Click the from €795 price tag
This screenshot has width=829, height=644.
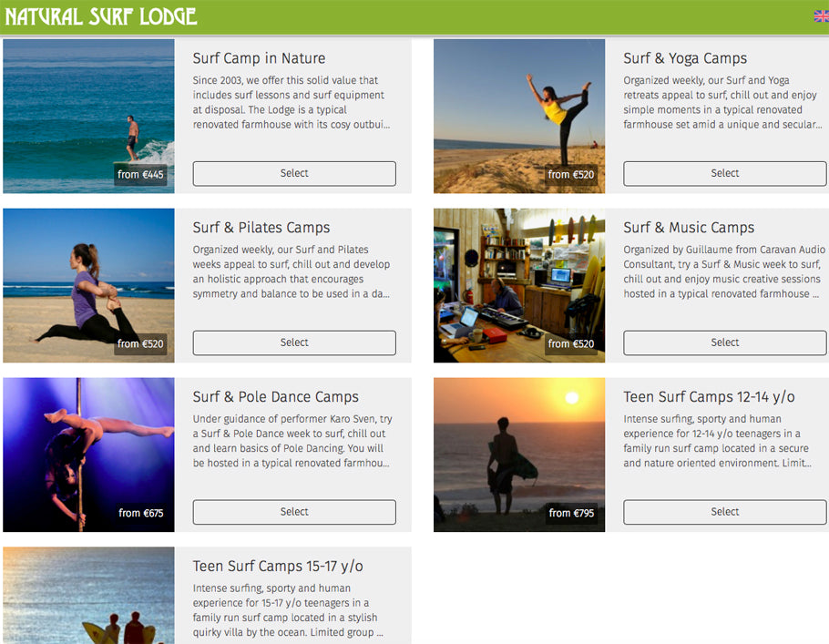tap(571, 513)
